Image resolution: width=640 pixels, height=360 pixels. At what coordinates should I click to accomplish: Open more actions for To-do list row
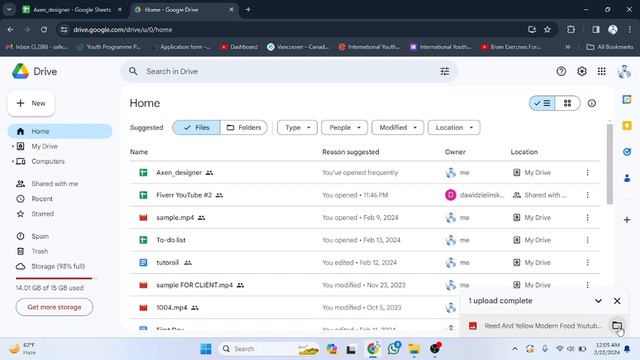587,240
